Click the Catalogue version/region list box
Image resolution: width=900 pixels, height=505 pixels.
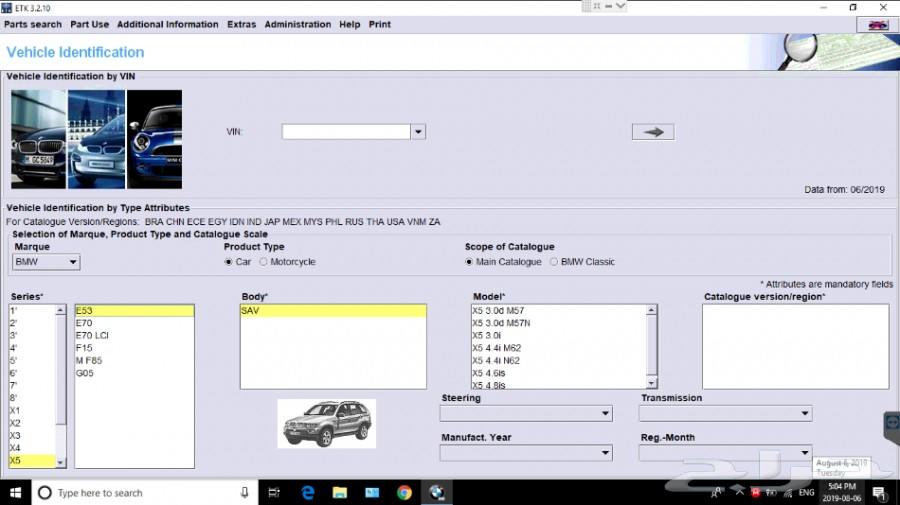(796, 347)
